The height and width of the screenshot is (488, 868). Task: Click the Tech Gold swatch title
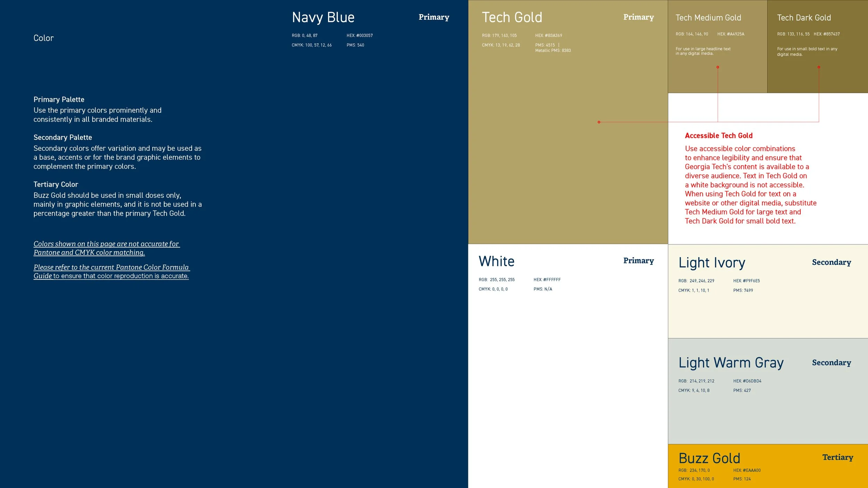point(512,17)
